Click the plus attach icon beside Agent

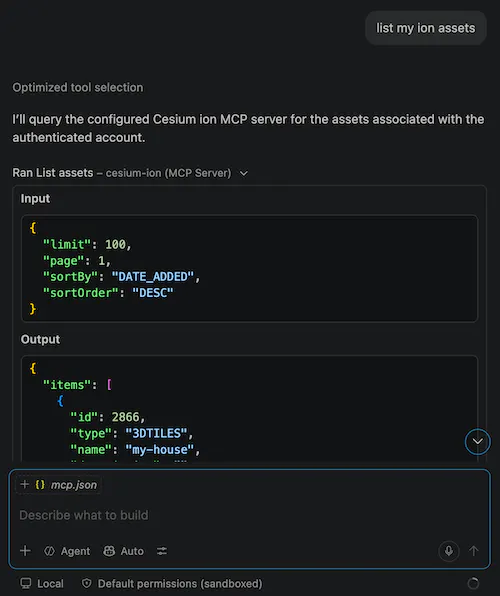click(x=25, y=551)
